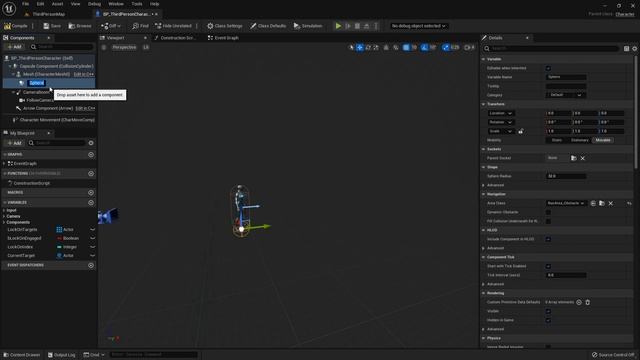Open the Perspective view mode dropdown
640x360 pixels.
pos(124,47)
